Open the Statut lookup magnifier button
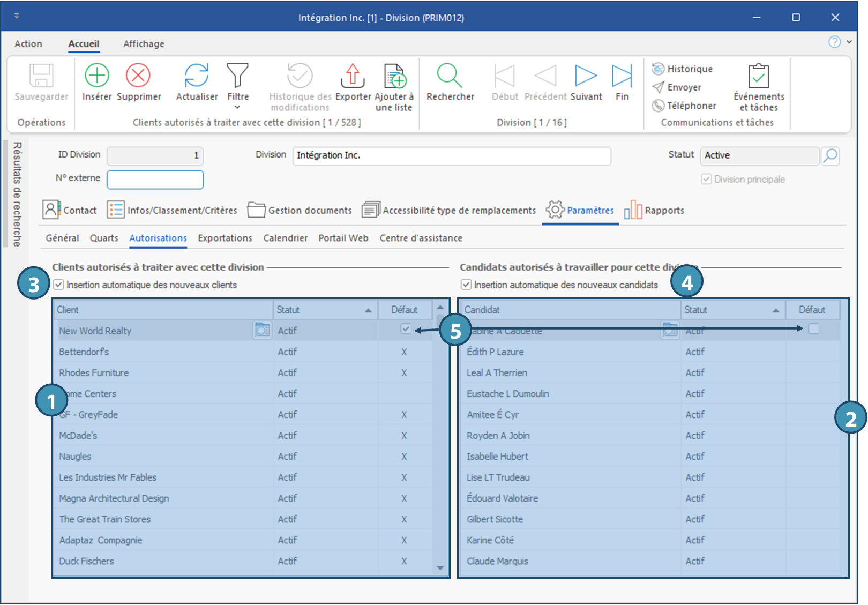The width and height of the screenshot is (868, 605). click(x=830, y=155)
